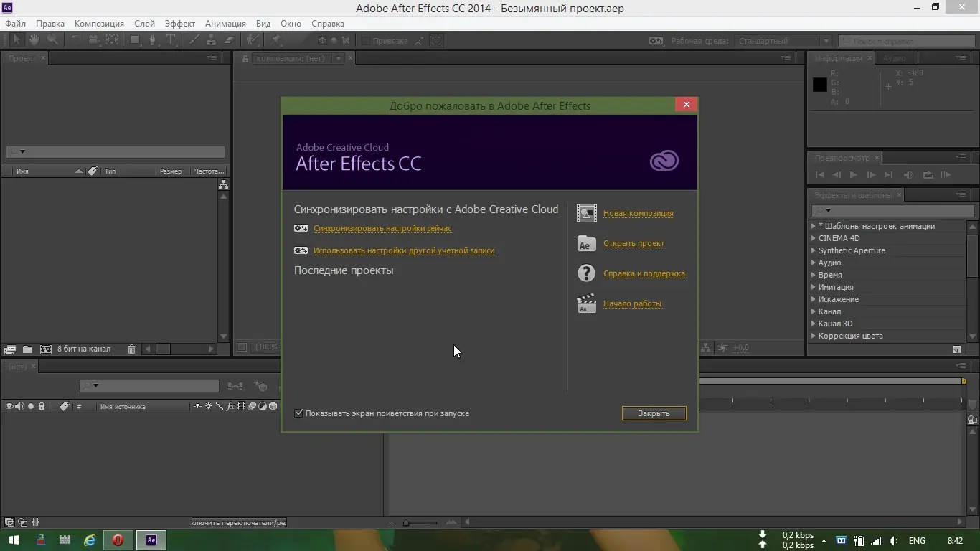Viewport: 980px width, 551px height.
Task: Toggle the 3D layer cube switch column
Action: coord(273,407)
